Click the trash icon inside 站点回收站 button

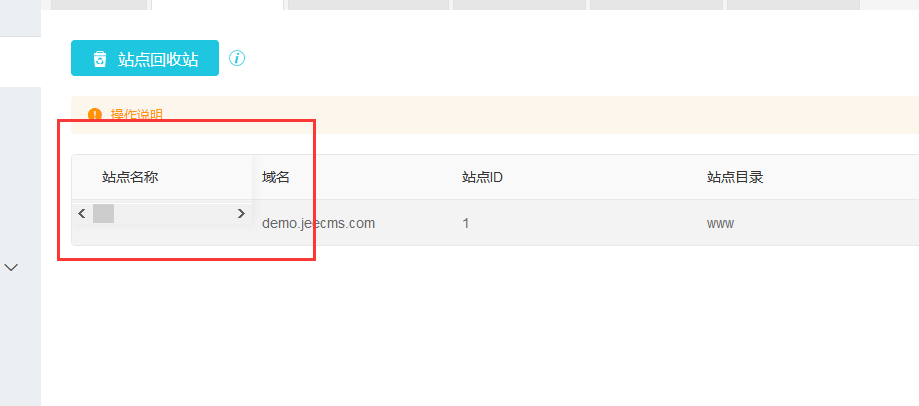point(100,59)
